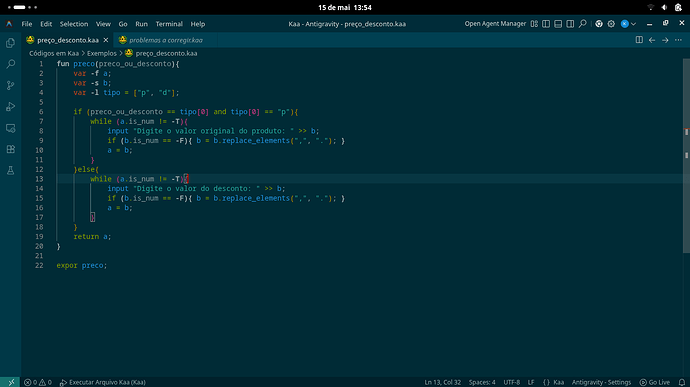
Task: Open the Source Control view
Action: pyautogui.click(x=11, y=85)
